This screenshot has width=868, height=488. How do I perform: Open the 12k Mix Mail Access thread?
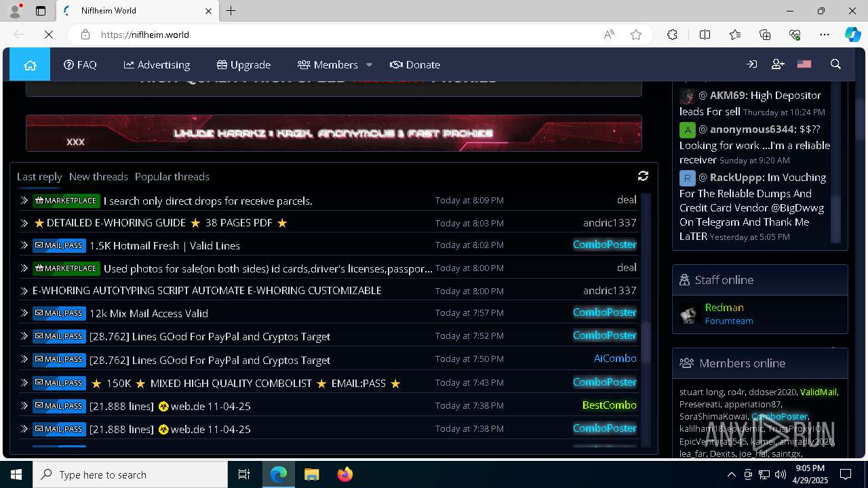pyautogui.click(x=149, y=313)
